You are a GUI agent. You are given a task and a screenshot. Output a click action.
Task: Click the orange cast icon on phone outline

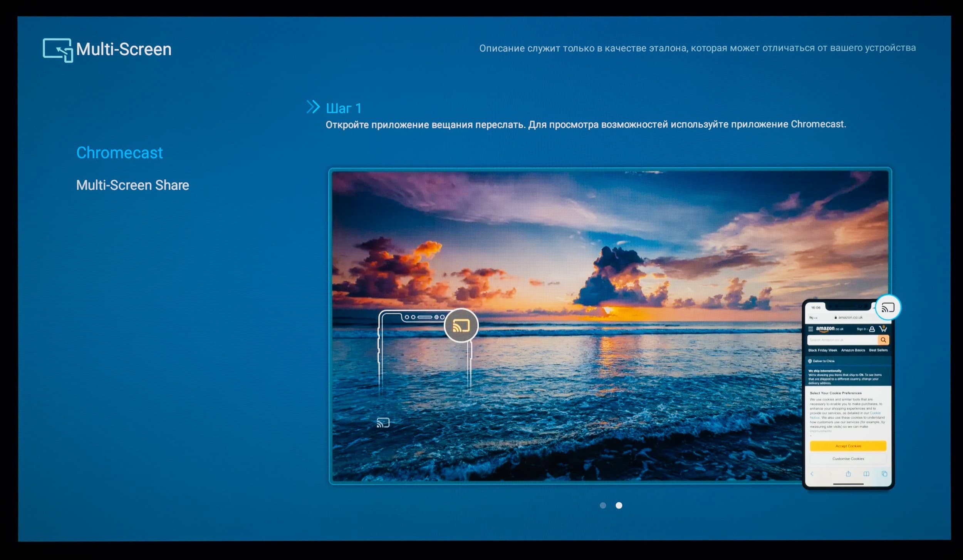461,326
